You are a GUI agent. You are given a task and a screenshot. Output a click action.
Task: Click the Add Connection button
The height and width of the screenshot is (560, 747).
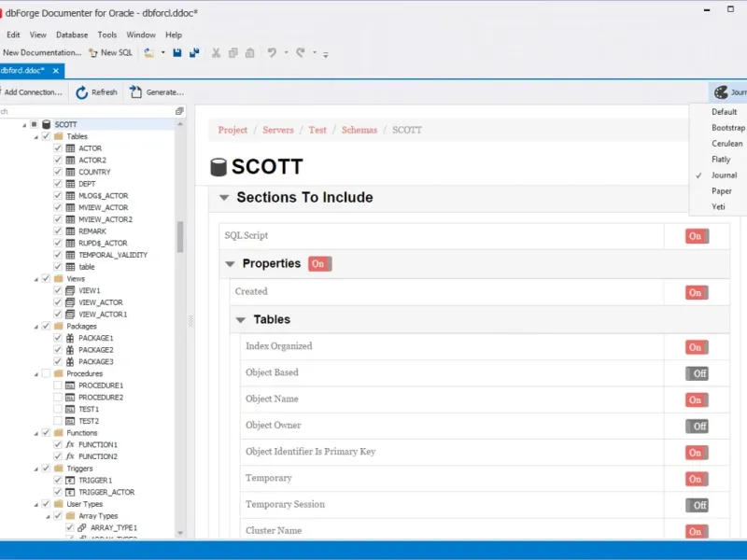click(x=32, y=92)
